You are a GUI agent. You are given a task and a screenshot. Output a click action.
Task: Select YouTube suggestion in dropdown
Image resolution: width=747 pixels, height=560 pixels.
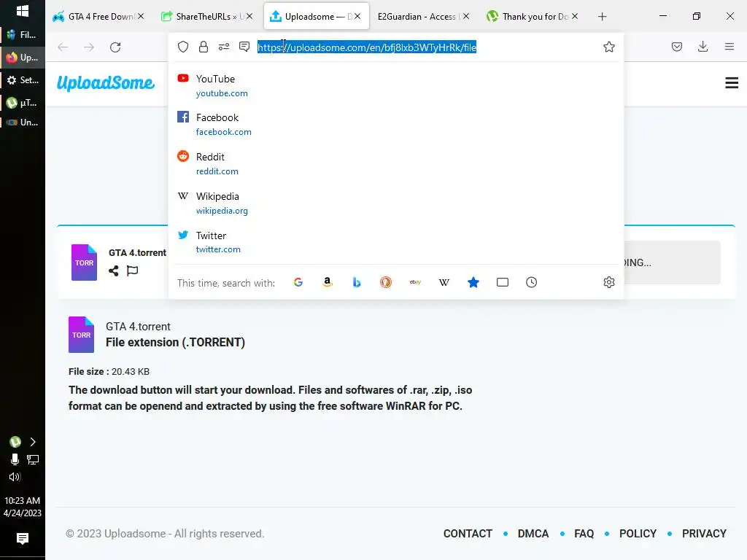point(396,86)
